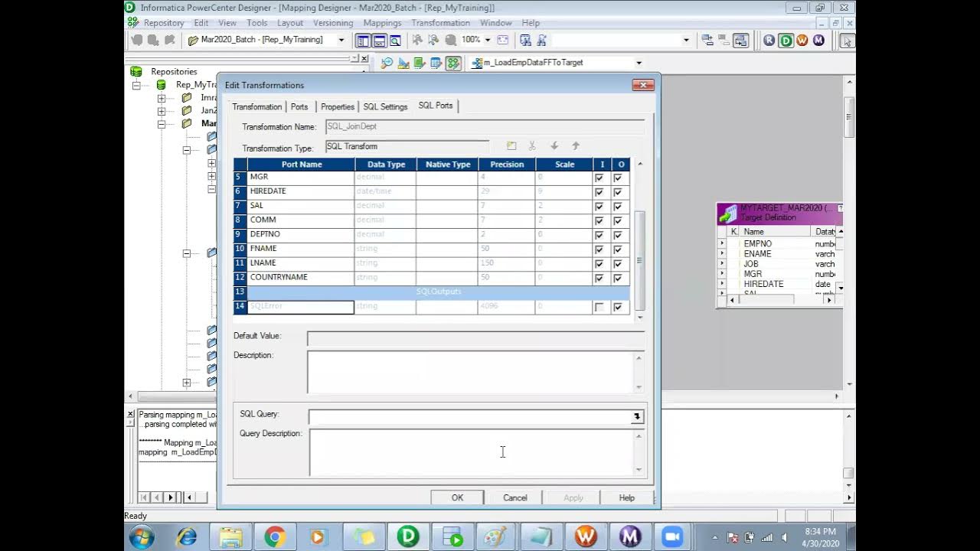Collapse Rep_MyTraining repository node

click(137, 85)
